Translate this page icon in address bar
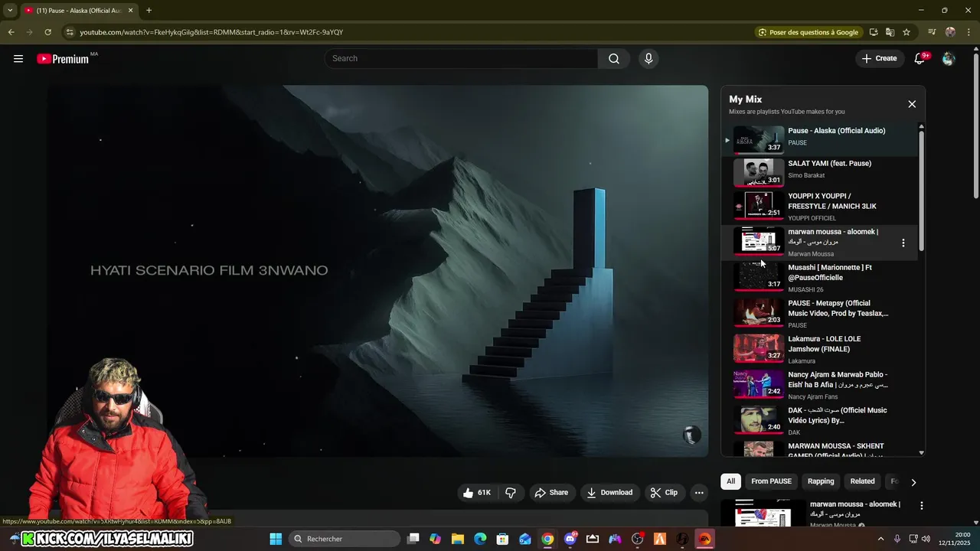The width and height of the screenshot is (980, 551). (x=890, y=32)
